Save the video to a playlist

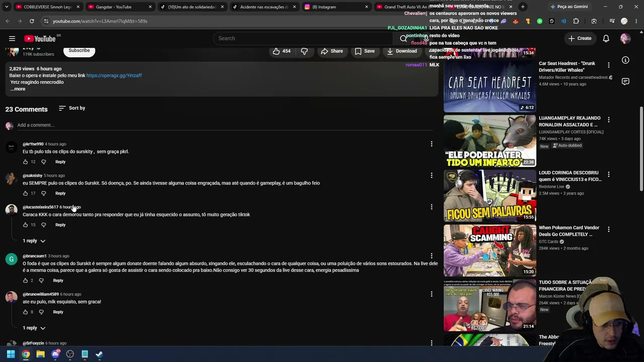364,51
